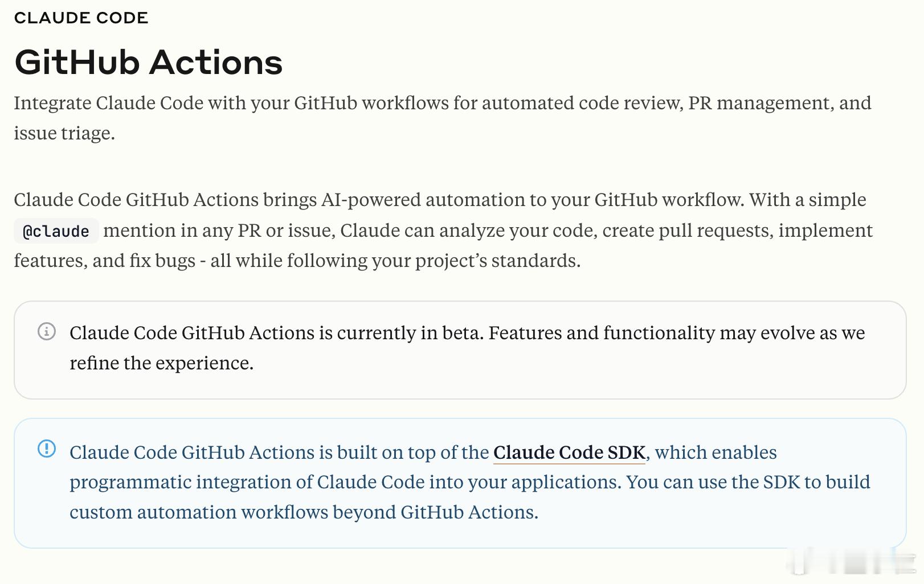Click the info circle icon in beta notice
This screenshot has width=924, height=584.
click(x=47, y=331)
